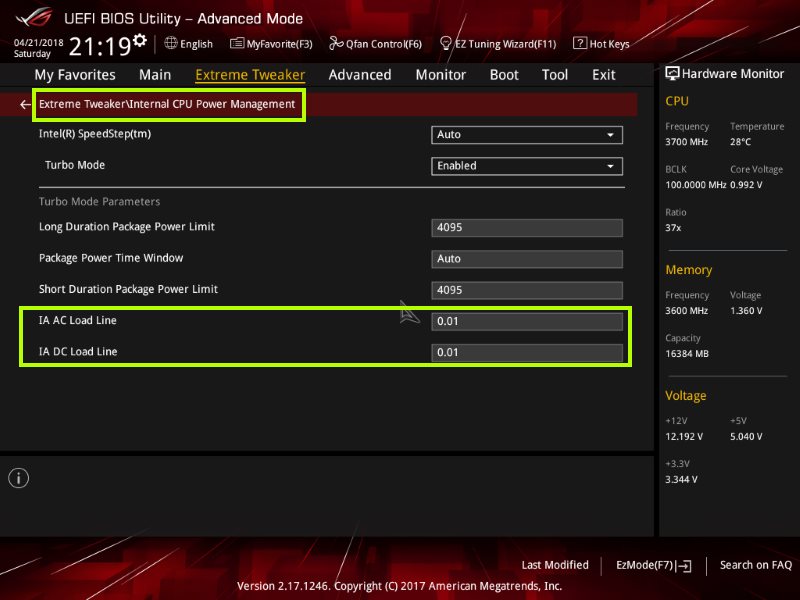Open the Turbo Mode dropdown

pyautogui.click(x=527, y=166)
